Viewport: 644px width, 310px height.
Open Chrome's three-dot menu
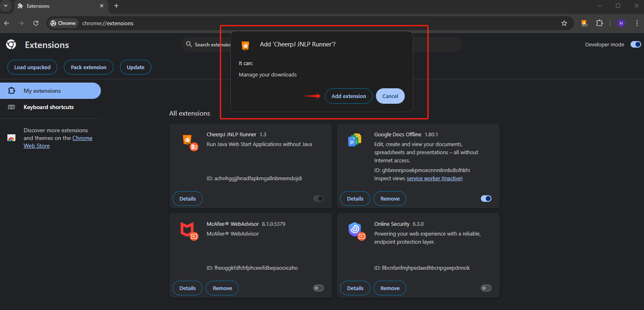coord(637,23)
